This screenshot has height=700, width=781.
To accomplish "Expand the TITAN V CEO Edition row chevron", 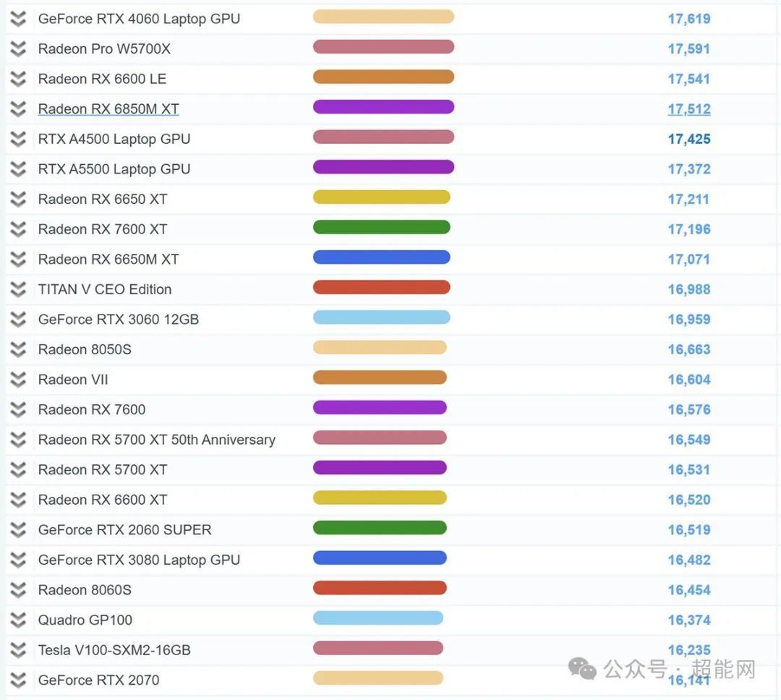I will click(x=18, y=289).
